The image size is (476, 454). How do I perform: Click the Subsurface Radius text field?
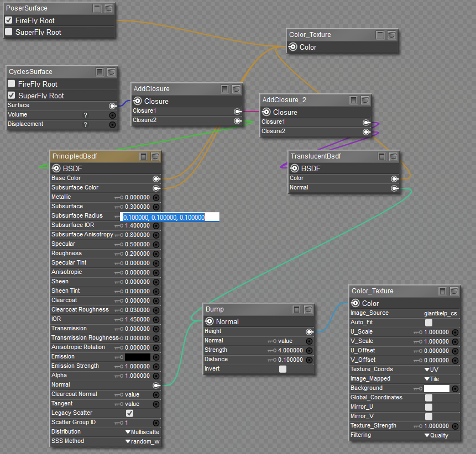[x=170, y=217]
